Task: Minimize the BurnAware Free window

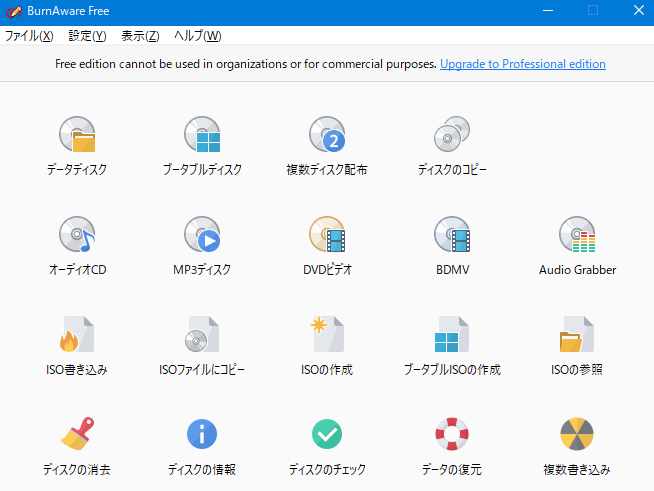Action: click(x=548, y=10)
